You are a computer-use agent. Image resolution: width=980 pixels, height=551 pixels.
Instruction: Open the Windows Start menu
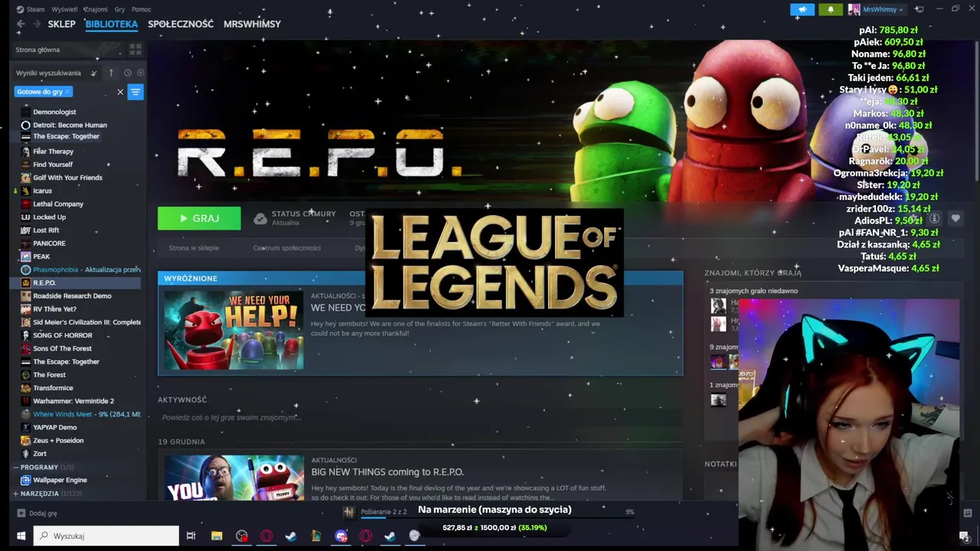pyautogui.click(x=21, y=536)
